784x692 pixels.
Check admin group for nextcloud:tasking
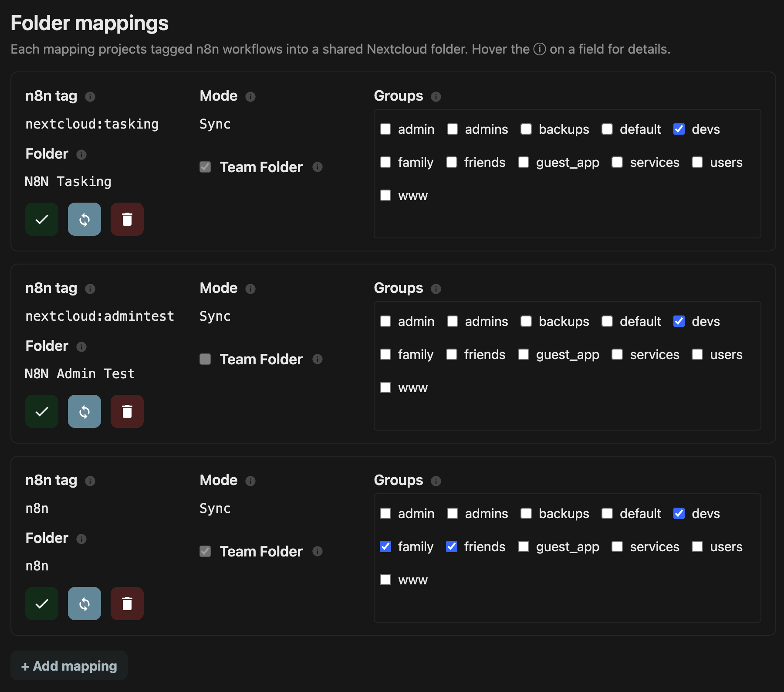[x=385, y=129]
